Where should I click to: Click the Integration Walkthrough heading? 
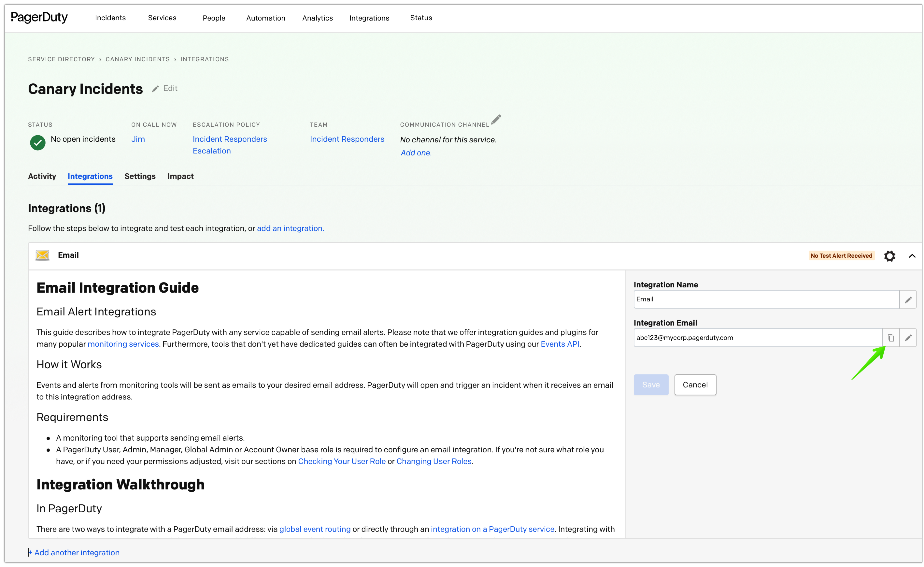click(x=120, y=485)
